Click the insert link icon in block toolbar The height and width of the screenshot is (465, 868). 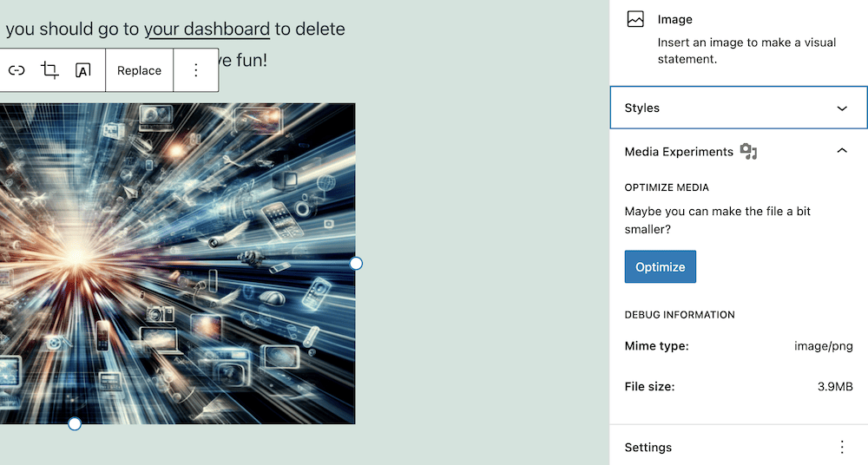coord(16,70)
